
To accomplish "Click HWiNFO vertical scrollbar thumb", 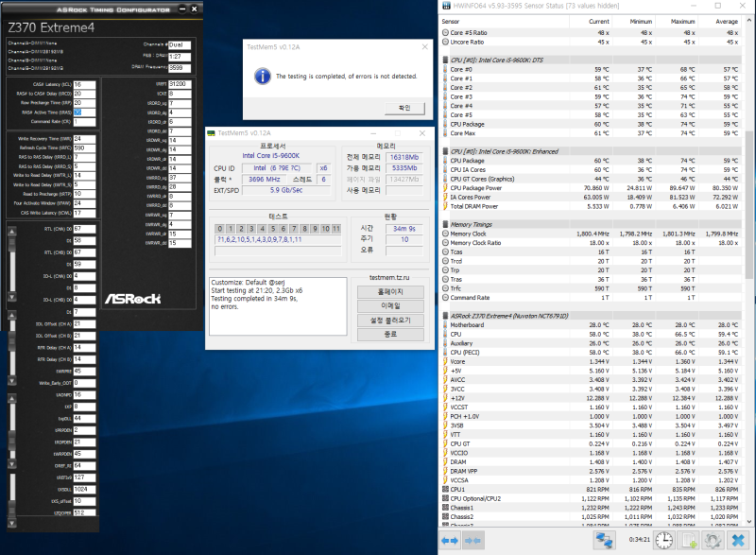I will click(x=748, y=204).
